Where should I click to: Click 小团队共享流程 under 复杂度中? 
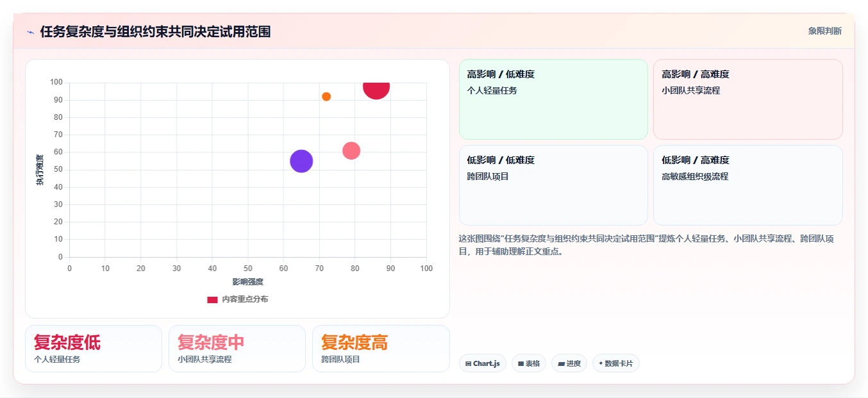click(x=204, y=360)
